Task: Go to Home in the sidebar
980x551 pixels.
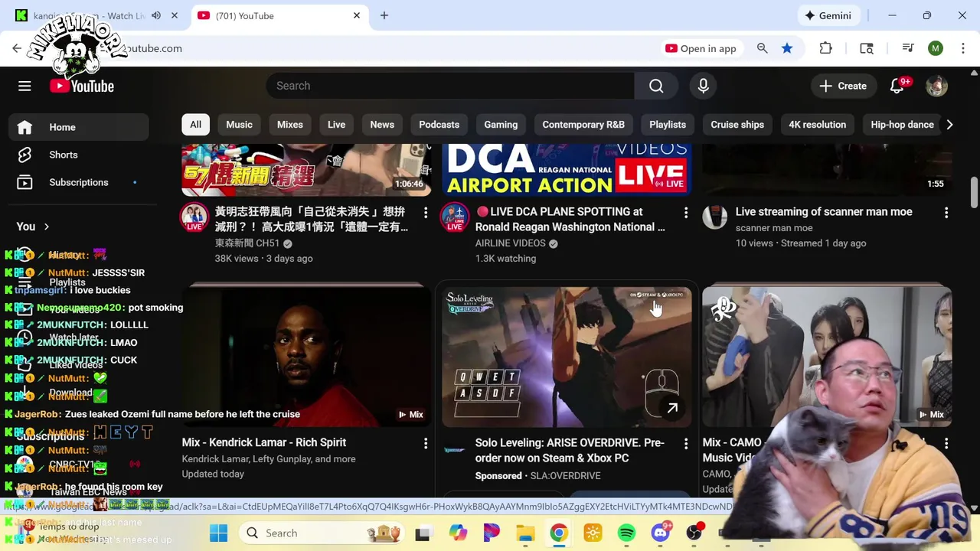Action: tap(79, 127)
